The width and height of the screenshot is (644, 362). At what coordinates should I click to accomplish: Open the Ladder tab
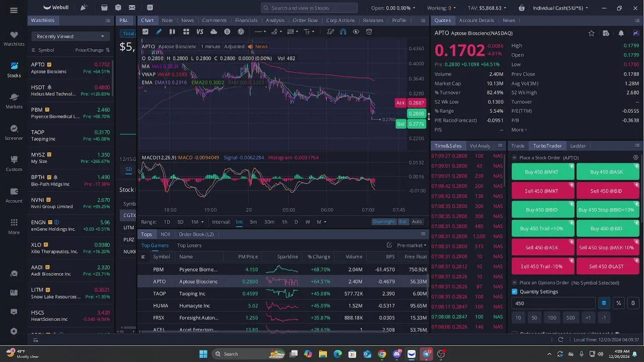(578, 146)
